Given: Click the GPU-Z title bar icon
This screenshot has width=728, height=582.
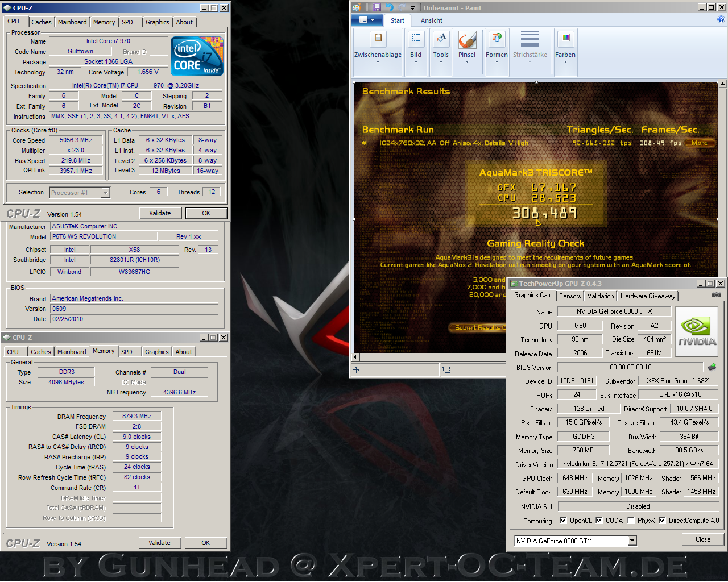Looking at the screenshot, I should (514, 283).
